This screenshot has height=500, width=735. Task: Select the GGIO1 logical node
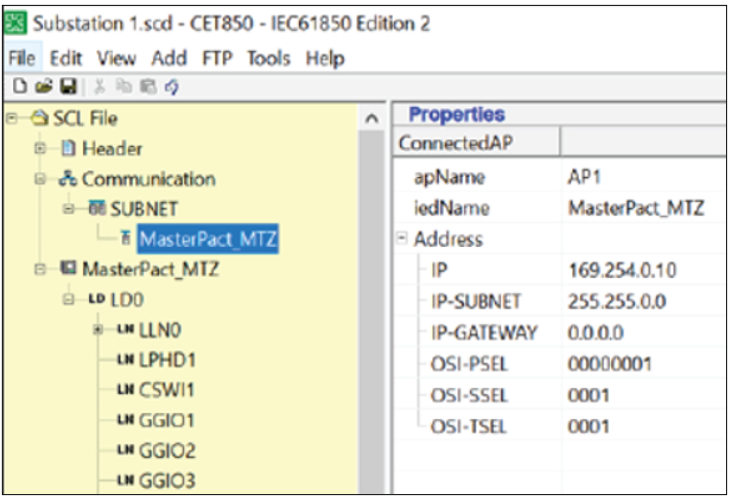point(166,420)
